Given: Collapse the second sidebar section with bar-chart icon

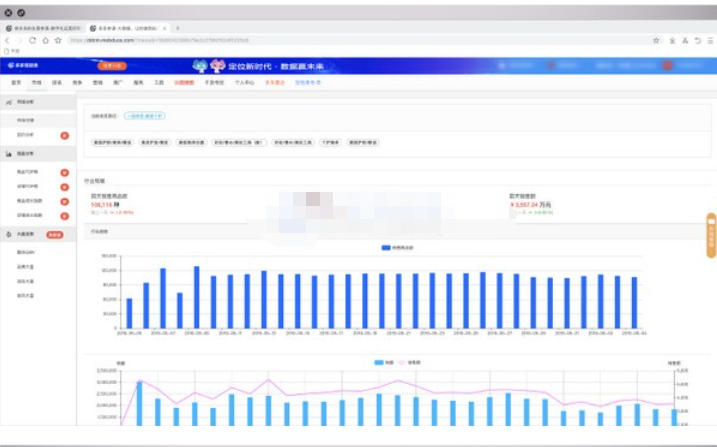Looking at the screenshot, I should 25,154.
